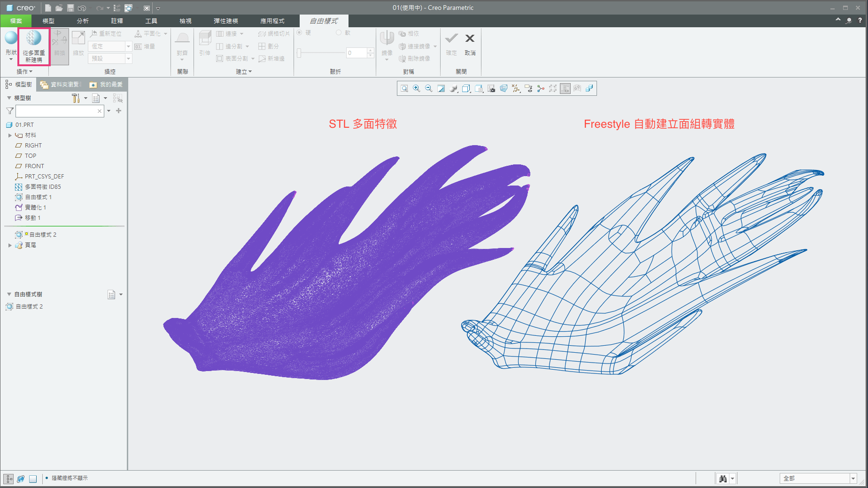The width and height of the screenshot is (868, 488).
Task: Click the 網格切片 mesh slice tool
Action: 274,33
